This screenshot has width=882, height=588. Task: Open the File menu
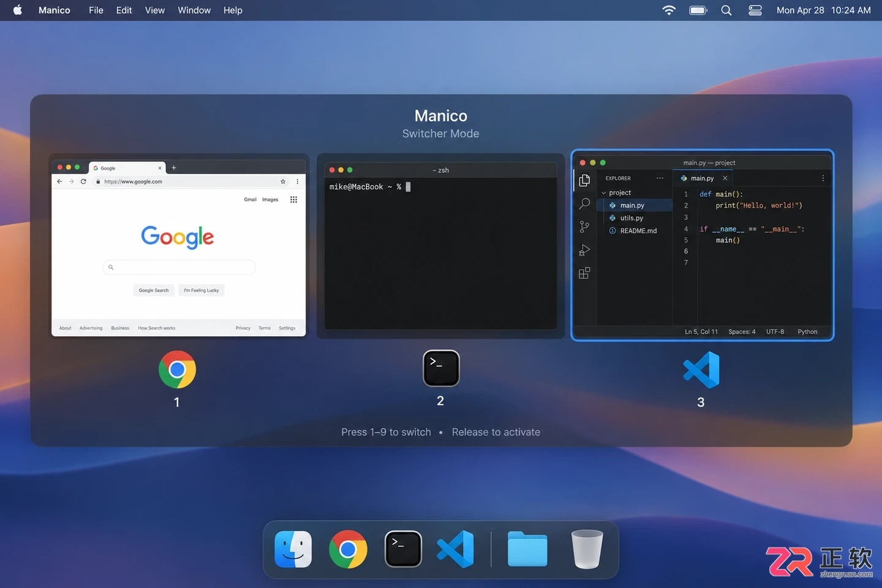click(x=96, y=10)
